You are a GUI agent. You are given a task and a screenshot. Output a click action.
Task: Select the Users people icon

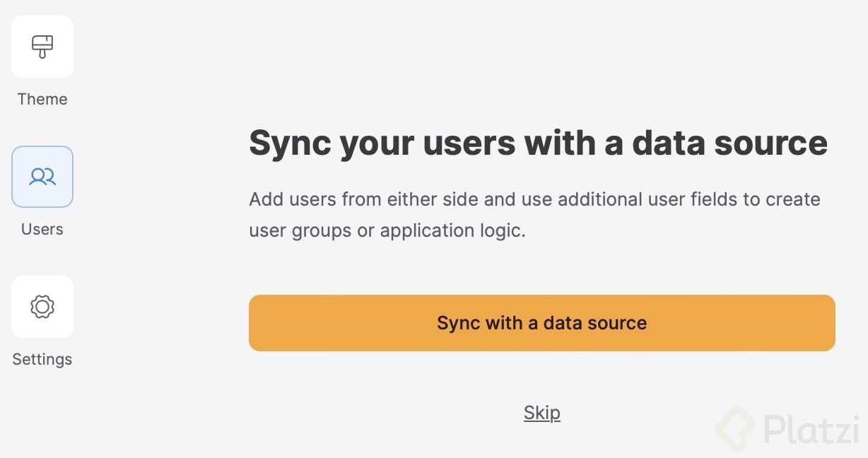tap(42, 177)
